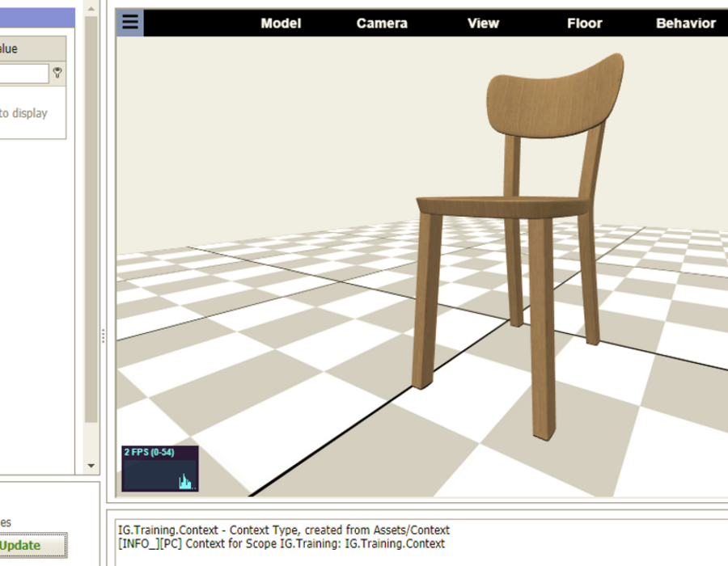Click the '[INFO_][PC] Context for Scope' log line

click(281, 543)
